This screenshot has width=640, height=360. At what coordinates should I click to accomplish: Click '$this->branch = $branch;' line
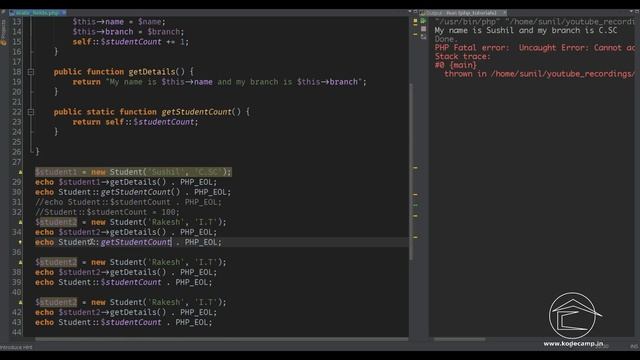tap(128, 32)
